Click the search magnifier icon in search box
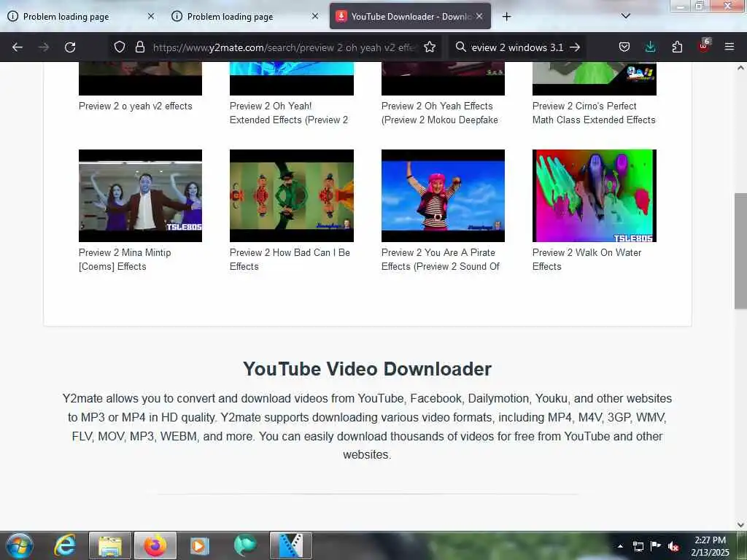 pos(460,47)
